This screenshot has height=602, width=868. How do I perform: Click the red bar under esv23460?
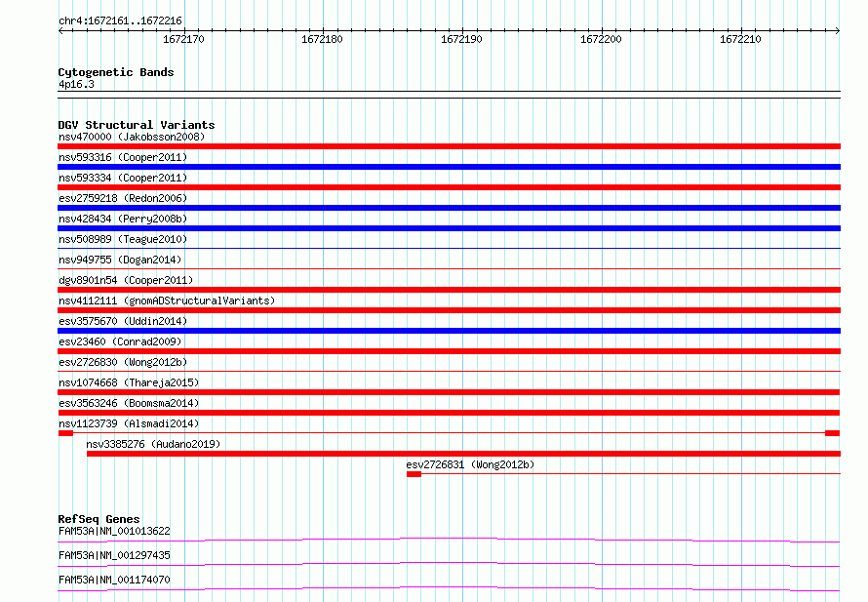(449, 351)
